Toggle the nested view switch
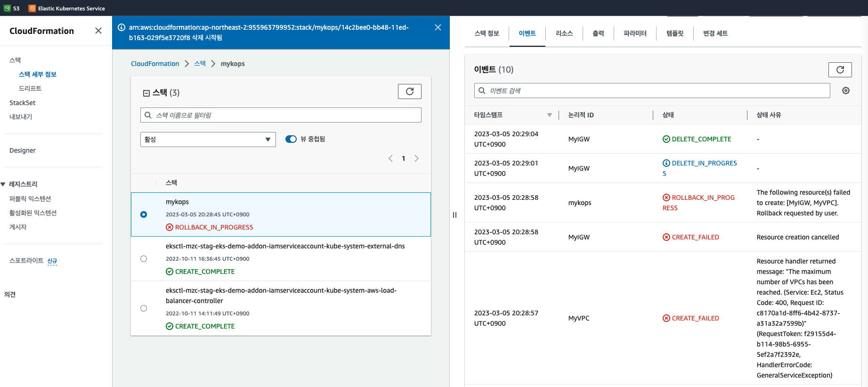 point(291,139)
